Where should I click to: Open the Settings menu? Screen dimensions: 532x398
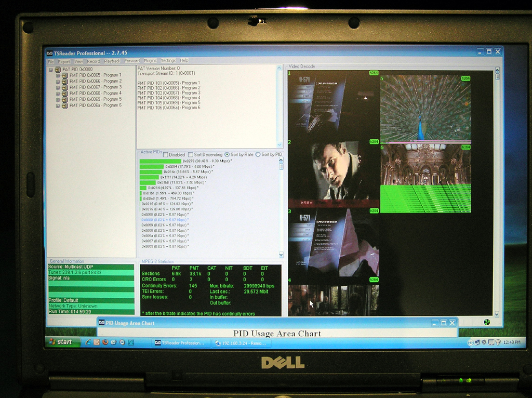(x=168, y=60)
